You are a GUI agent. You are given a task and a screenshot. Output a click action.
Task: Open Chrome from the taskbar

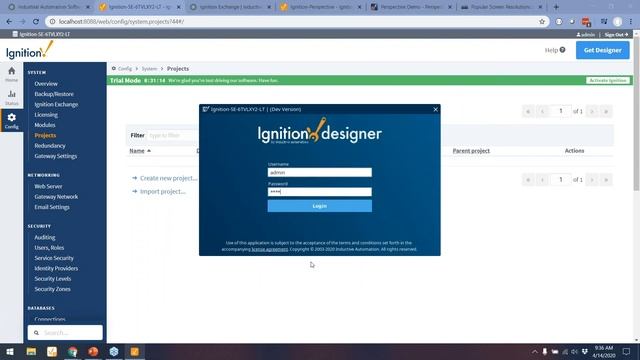(73, 351)
